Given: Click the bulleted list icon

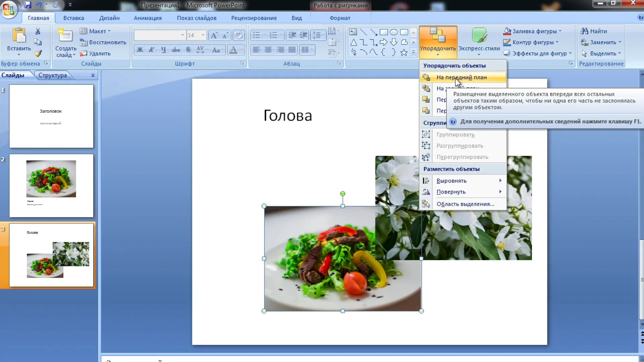Looking at the screenshot, I should tap(256, 35).
